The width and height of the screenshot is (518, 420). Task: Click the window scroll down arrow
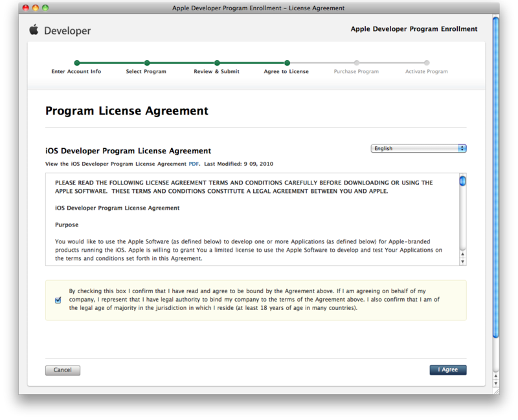pos(495,383)
